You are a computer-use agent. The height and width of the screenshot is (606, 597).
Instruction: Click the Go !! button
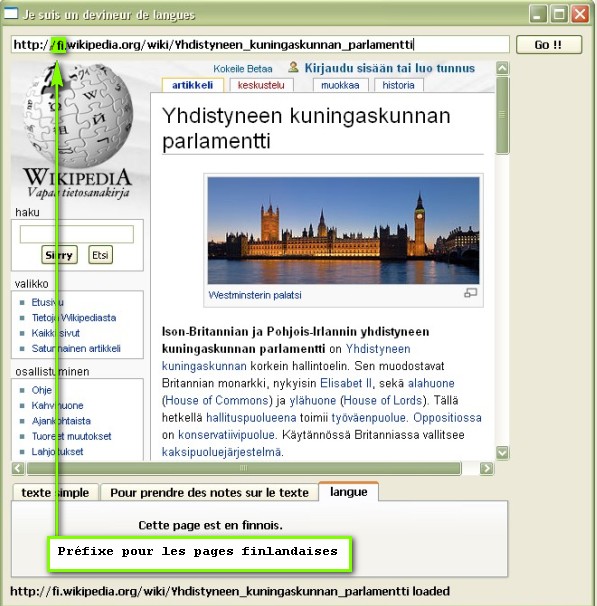click(x=548, y=45)
